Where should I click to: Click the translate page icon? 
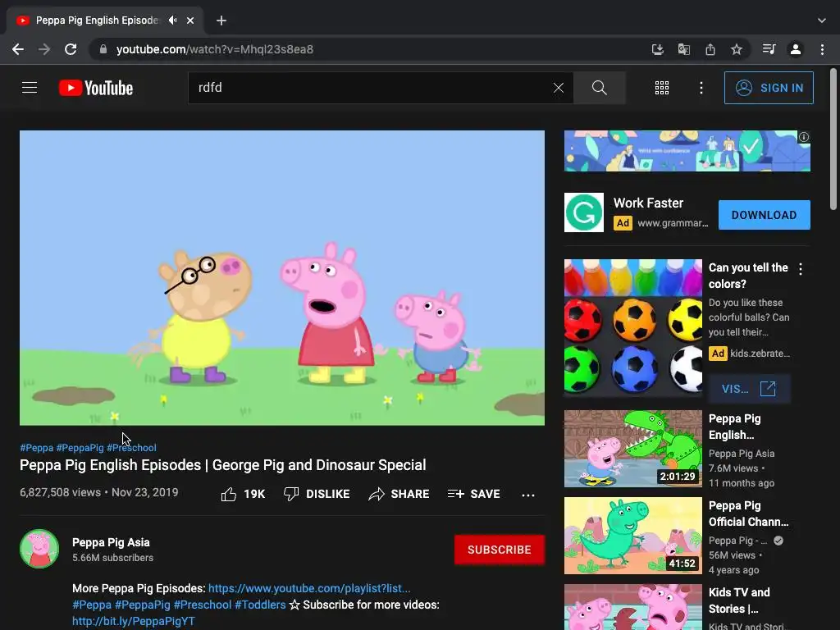click(683, 49)
